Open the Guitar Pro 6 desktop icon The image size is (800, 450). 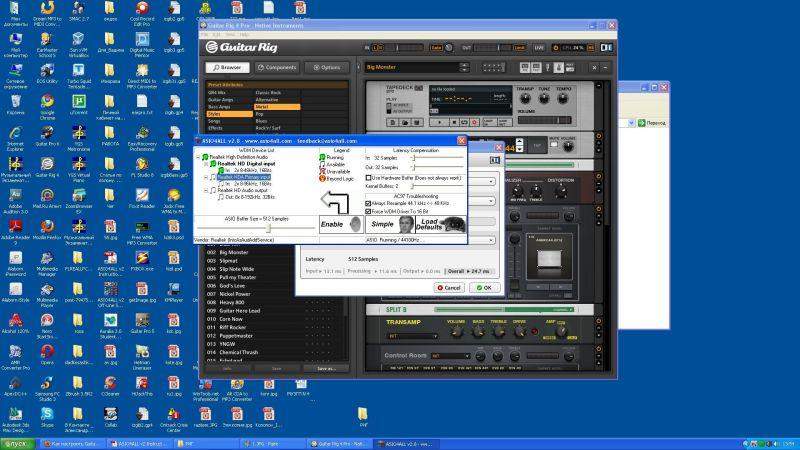(47, 136)
